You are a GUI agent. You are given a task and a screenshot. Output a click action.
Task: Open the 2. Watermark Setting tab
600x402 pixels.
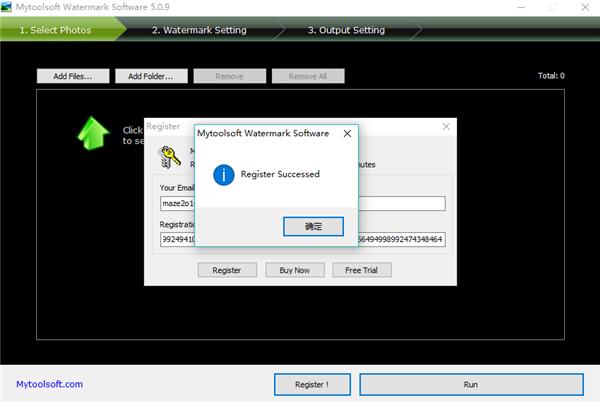(198, 30)
